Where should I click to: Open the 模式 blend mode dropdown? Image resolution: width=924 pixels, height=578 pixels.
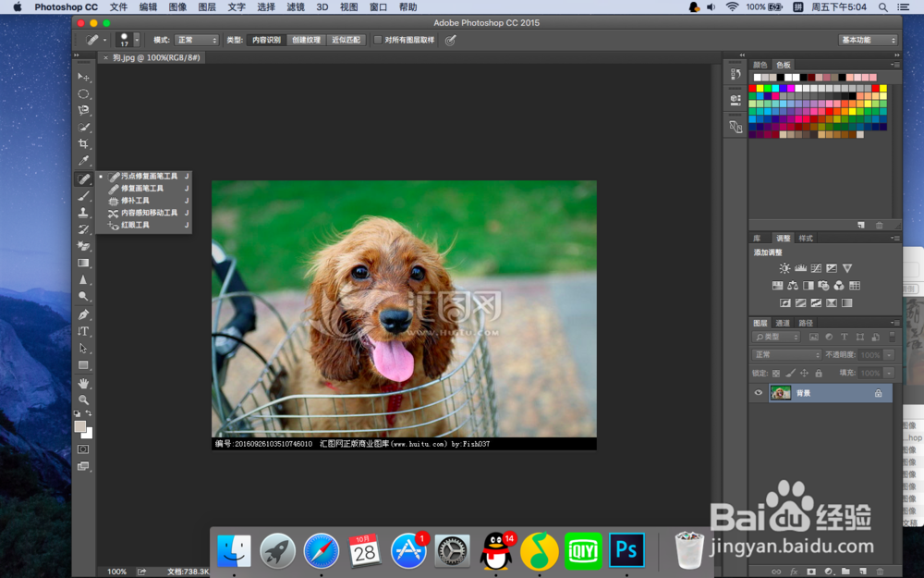click(x=197, y=41)
